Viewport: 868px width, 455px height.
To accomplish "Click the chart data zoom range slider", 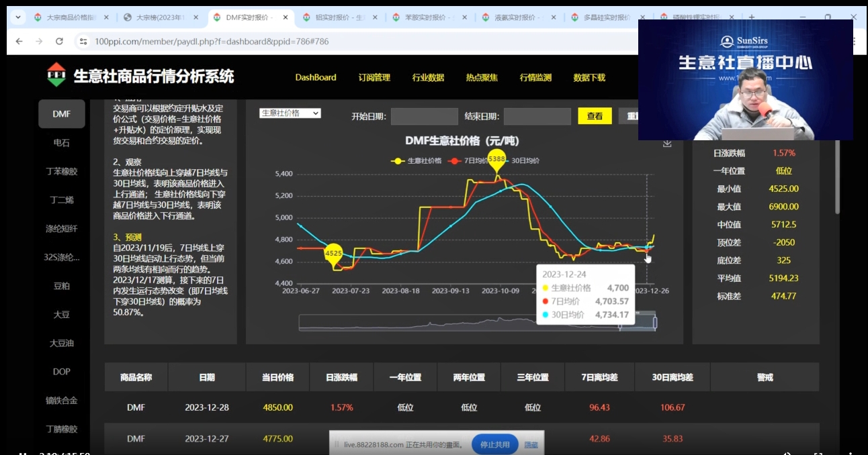I will pyautogui.click(x=478, y=323).
